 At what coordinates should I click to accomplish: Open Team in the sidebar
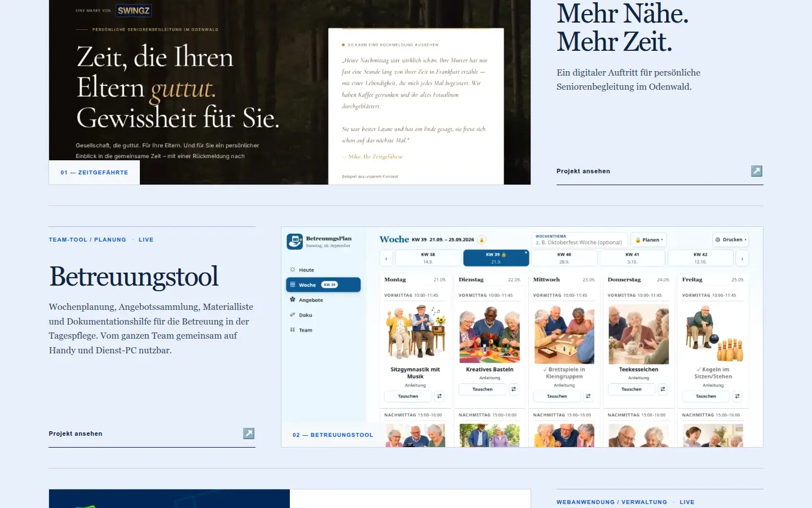323,330
